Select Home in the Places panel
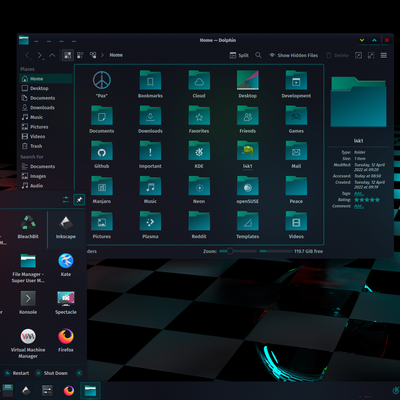The width and height of the screenshot is (400, 400). click(46, 79)
